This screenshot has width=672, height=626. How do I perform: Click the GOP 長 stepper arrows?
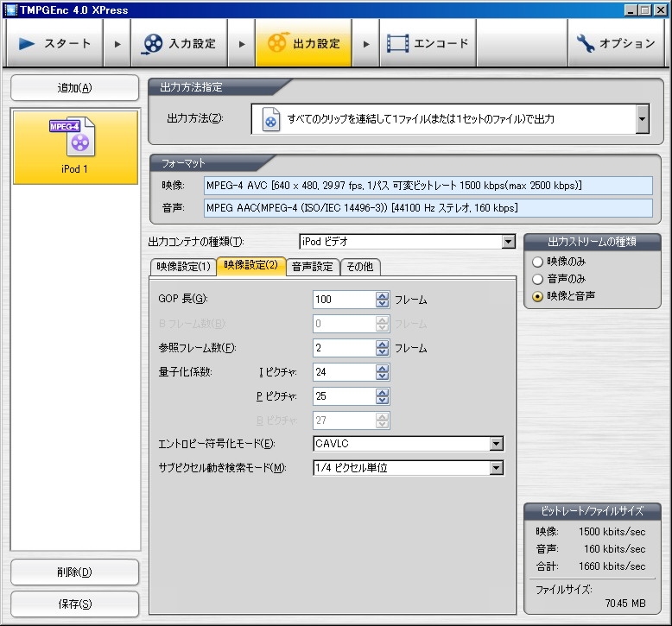383,300
